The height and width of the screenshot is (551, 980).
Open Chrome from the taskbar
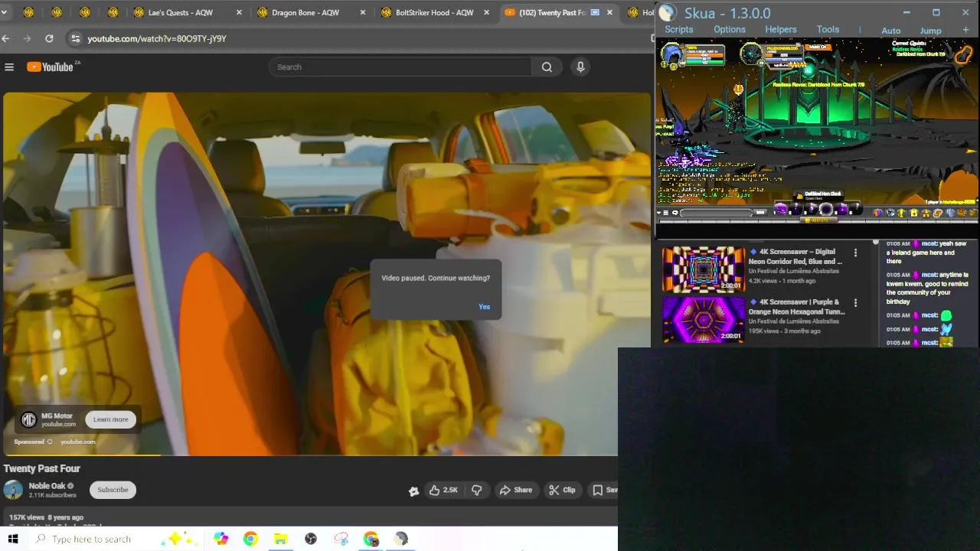click(250, 539)
